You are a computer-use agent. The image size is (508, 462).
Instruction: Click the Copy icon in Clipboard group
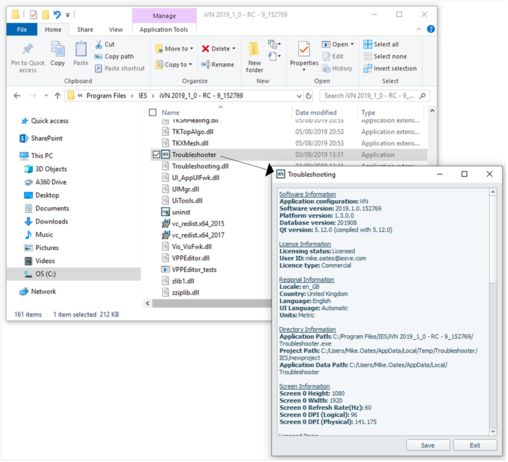tap(58, 49)
